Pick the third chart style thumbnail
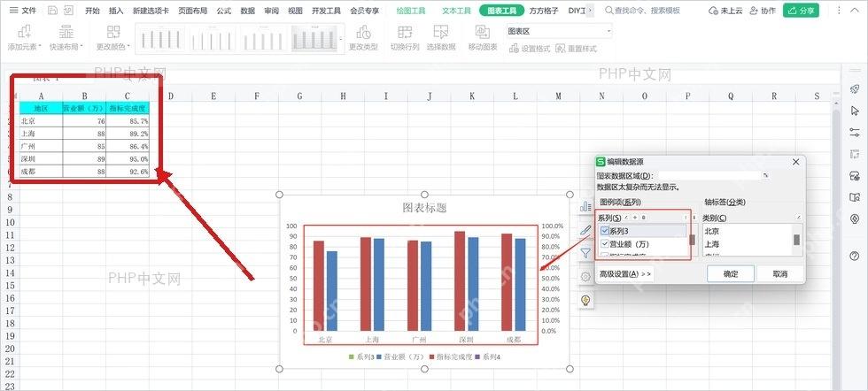 (264, 39)
